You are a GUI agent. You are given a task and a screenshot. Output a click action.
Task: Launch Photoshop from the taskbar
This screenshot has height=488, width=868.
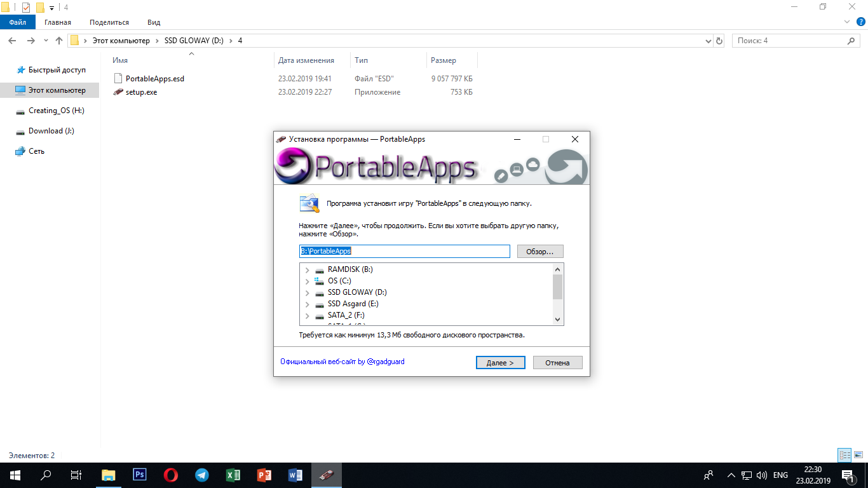tap(140, 475)
